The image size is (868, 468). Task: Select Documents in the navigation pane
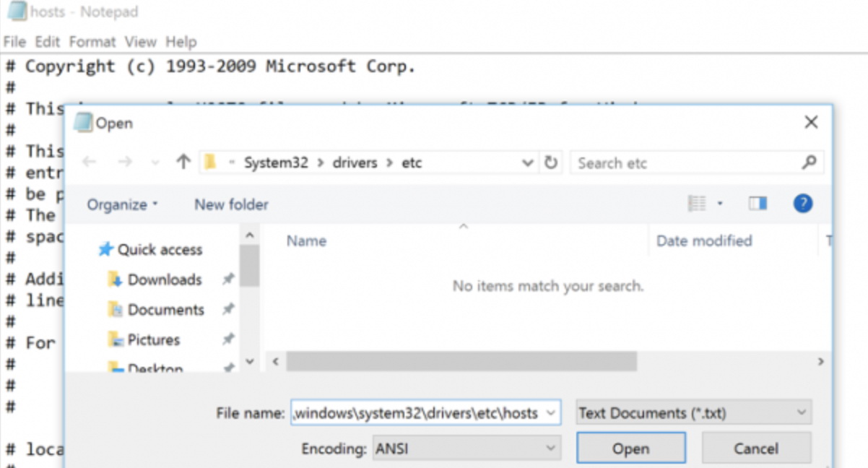tap(165, 310)
